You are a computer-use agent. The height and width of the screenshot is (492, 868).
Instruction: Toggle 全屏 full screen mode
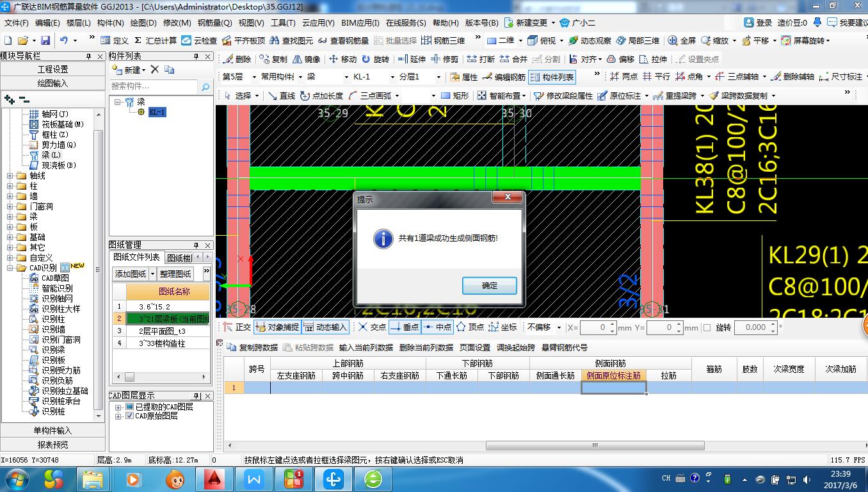point(682,40)
